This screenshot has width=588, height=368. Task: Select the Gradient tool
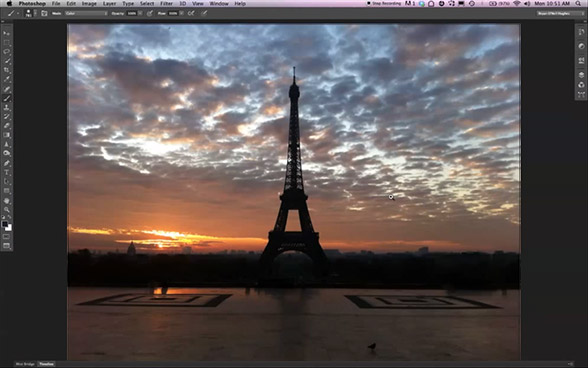[x=7, y=135]
